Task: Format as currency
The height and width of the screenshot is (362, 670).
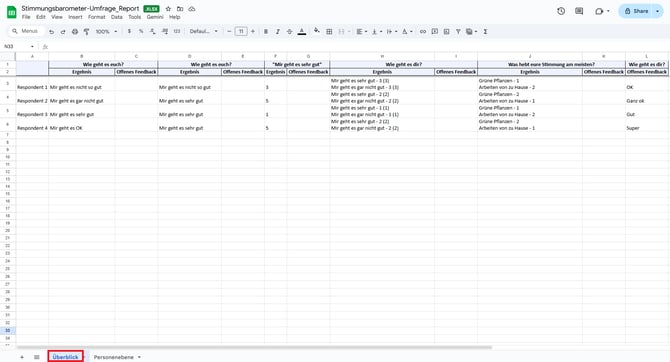Action: 129,32
